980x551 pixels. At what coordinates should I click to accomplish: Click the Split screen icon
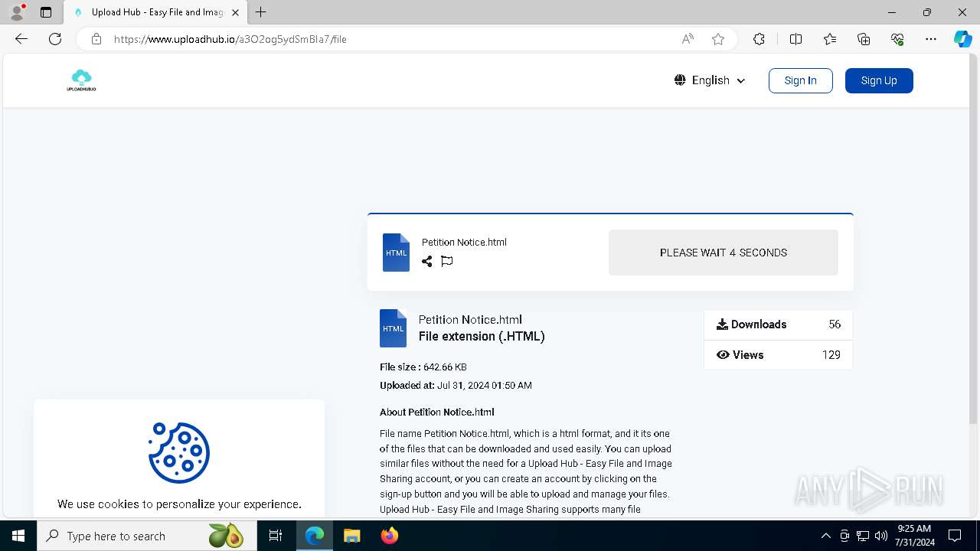pos(795,39)
